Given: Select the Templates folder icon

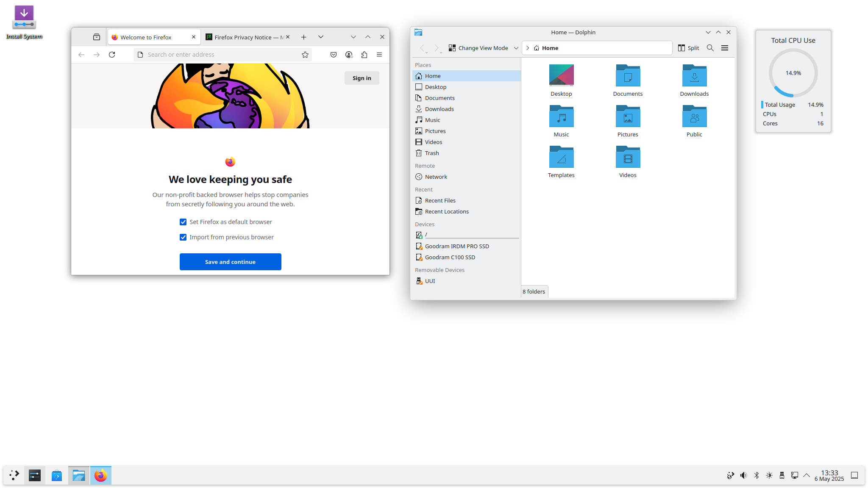Looking at the screenshot, I should click(x=561, y=157).
